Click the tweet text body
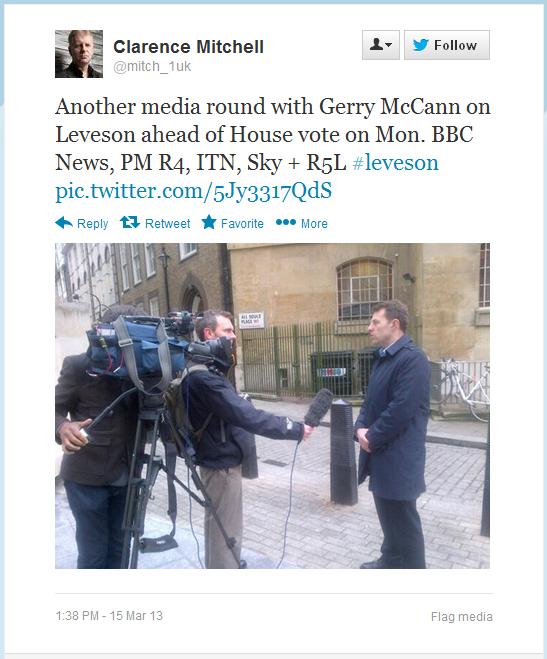547x659 pixels. 273,149
